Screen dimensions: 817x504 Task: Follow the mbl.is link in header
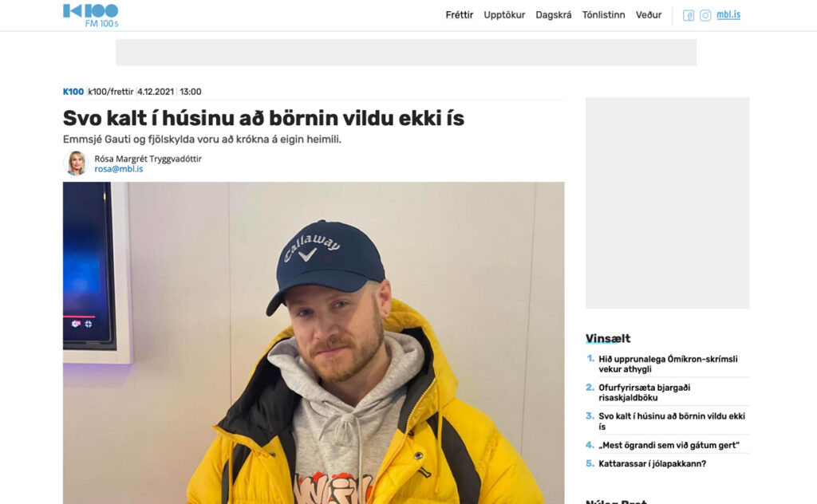click(728, 15)
